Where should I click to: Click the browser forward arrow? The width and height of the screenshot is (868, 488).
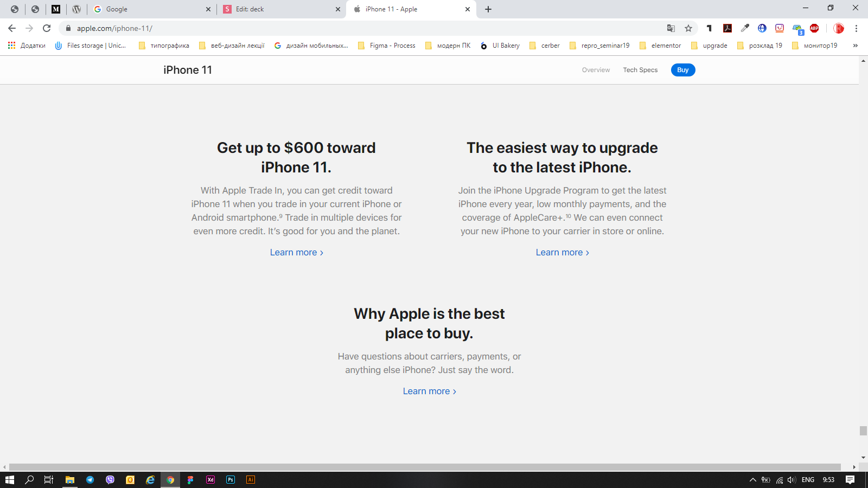pyautogui.click(x=29, y=28)
